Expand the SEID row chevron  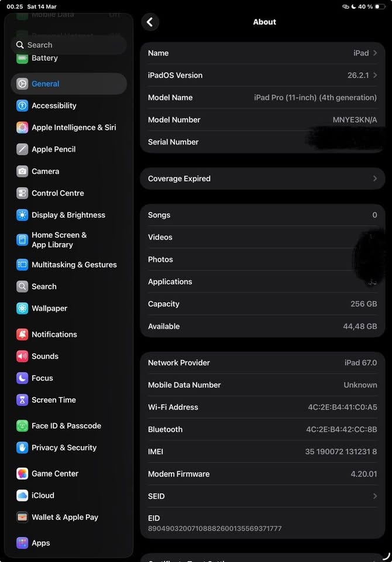click(375, 496)
